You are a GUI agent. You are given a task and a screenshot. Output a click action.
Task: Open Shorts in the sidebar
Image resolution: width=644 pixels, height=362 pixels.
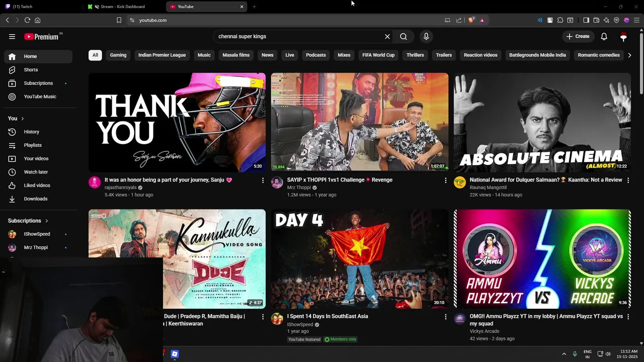tap(38, 70)
